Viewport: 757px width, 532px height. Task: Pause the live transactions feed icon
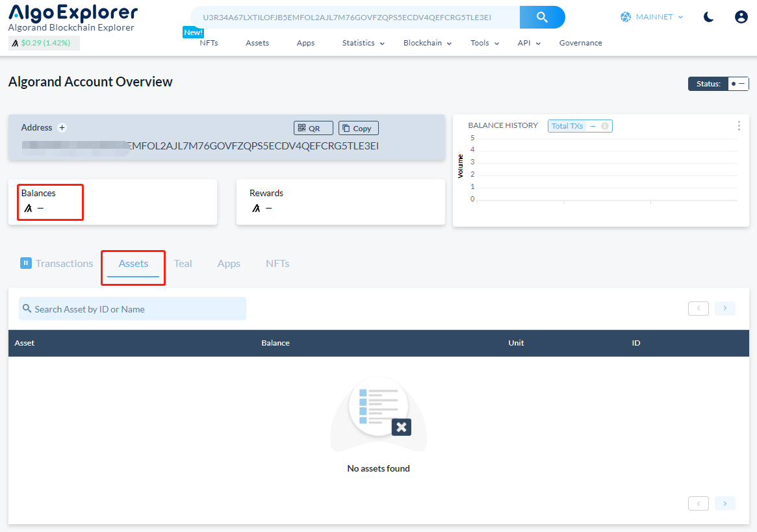pyautogui.click(x=26, y=263)
